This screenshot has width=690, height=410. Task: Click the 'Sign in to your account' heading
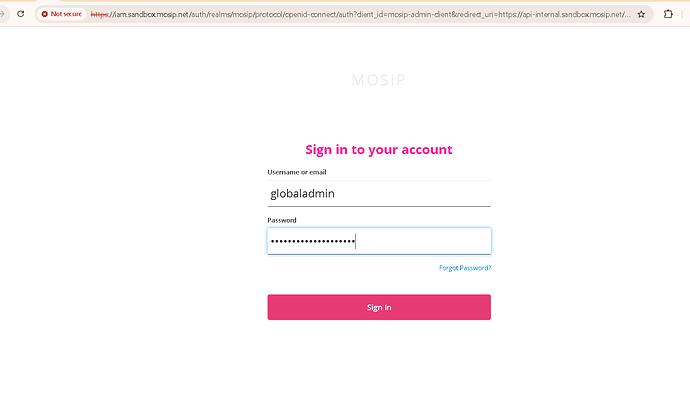click(x=378, y=150)
